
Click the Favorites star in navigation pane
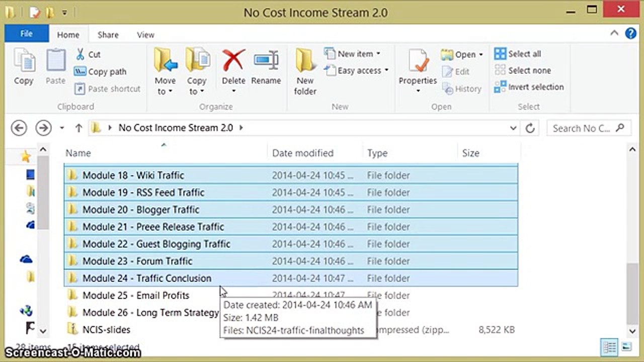click(x=26, y=156)
